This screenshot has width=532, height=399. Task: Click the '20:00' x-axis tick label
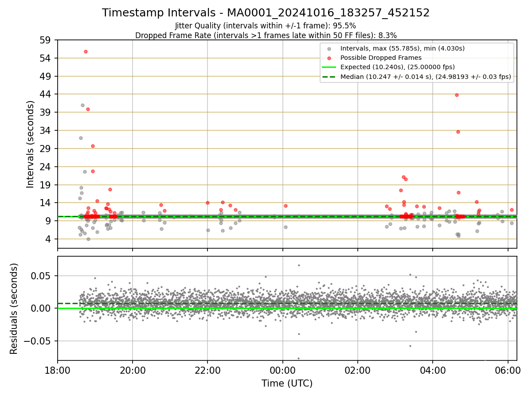click(133, 370)
